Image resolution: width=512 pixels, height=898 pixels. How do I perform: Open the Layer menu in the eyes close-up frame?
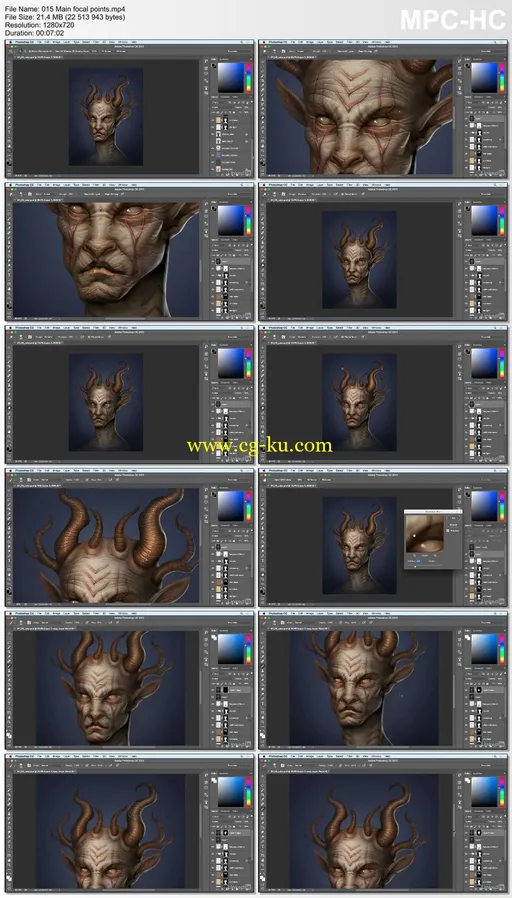click(x=320, y=41)
